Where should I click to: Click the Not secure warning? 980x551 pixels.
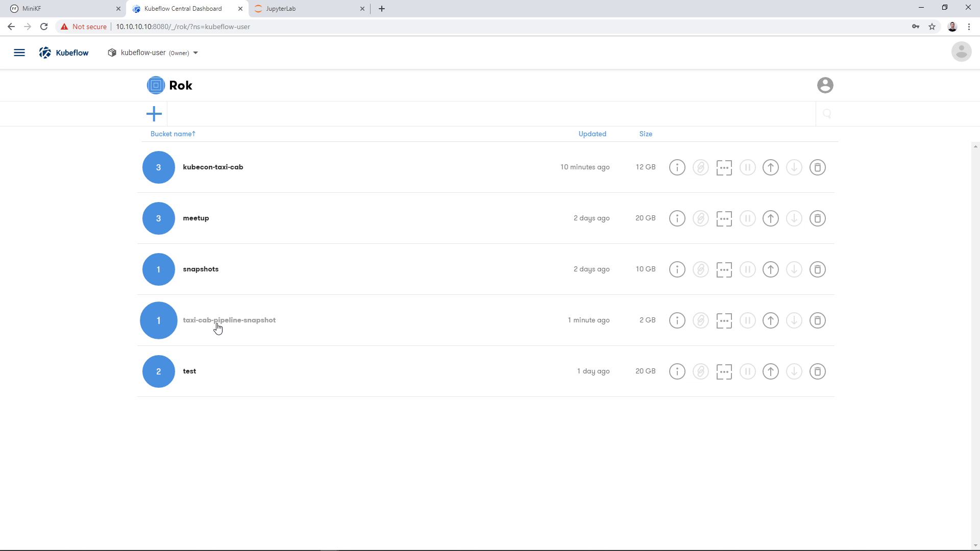click(83, 27)
